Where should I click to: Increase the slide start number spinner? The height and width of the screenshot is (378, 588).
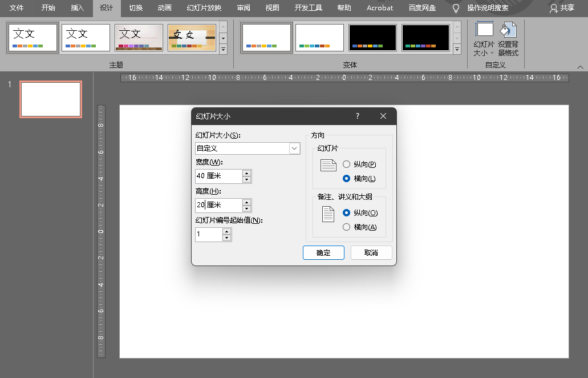point(226,231)
